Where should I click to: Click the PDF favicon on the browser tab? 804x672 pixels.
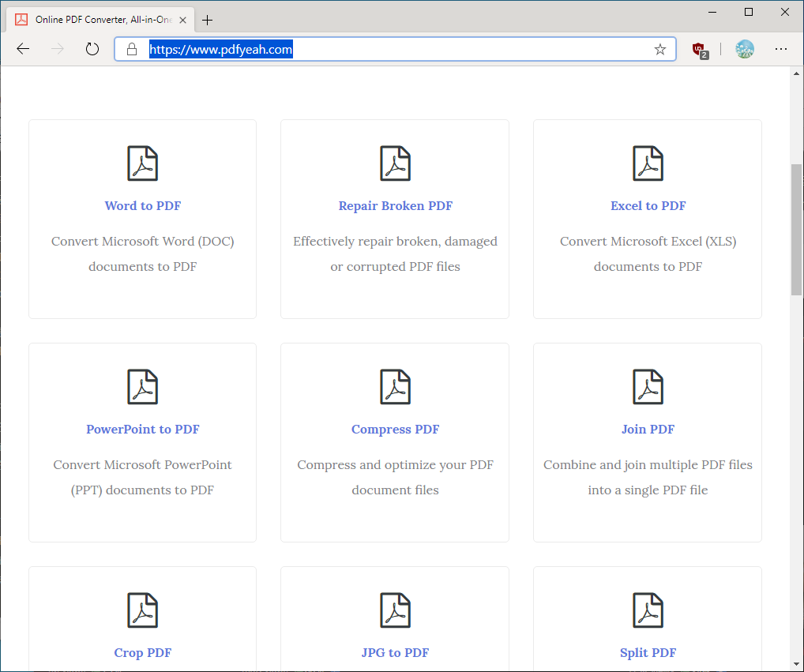21,20
